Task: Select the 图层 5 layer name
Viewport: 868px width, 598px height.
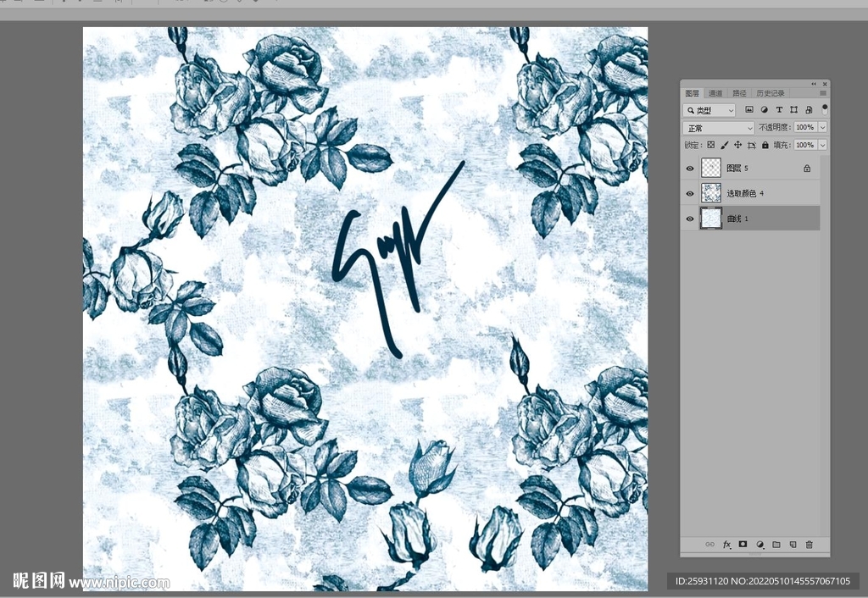Action: [737, 169]
